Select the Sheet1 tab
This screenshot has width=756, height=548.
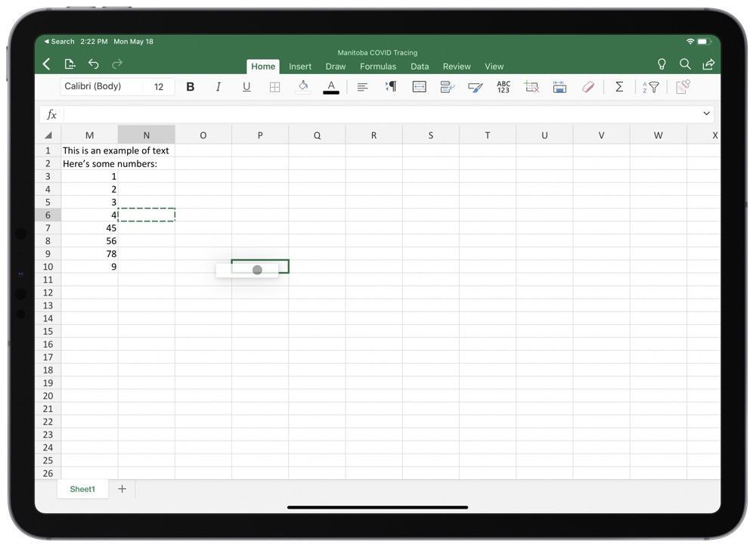point(82,489)
